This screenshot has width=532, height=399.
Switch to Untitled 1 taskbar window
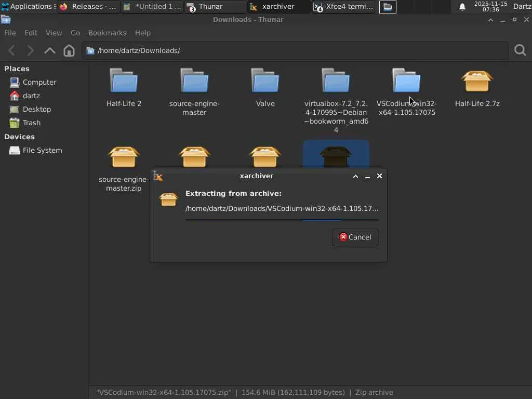coord(152,6)
